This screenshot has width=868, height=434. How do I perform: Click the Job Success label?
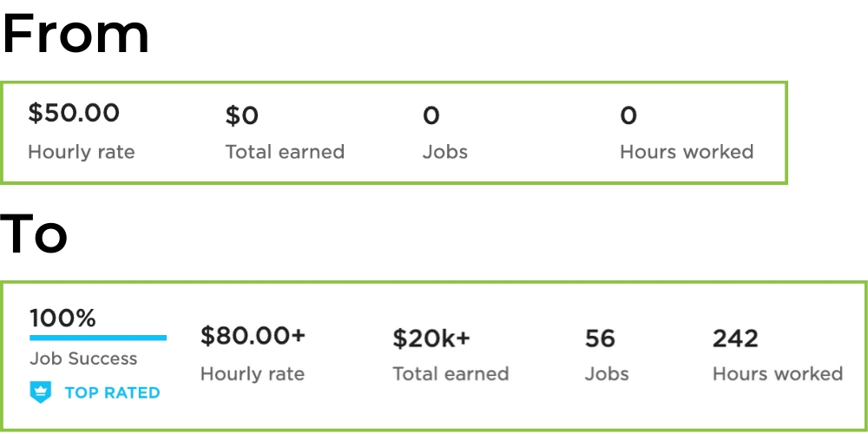pyautogui.click(x=83, y=358)
